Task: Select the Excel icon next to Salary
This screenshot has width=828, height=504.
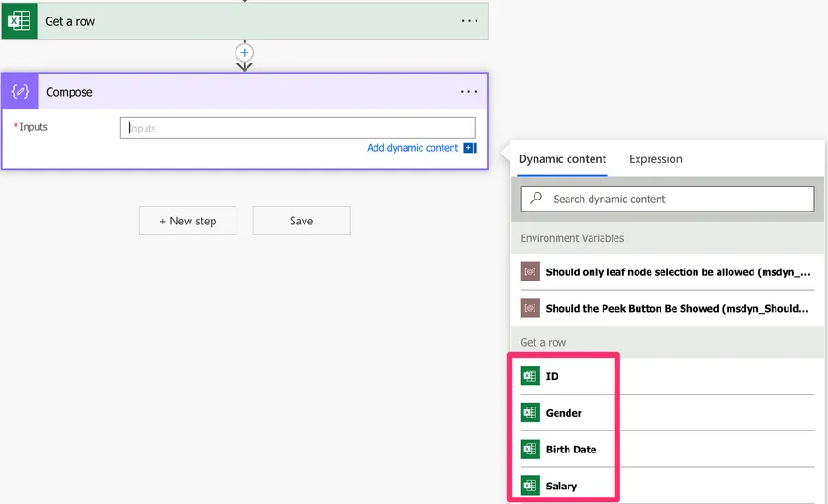Action: pos(530,486)
